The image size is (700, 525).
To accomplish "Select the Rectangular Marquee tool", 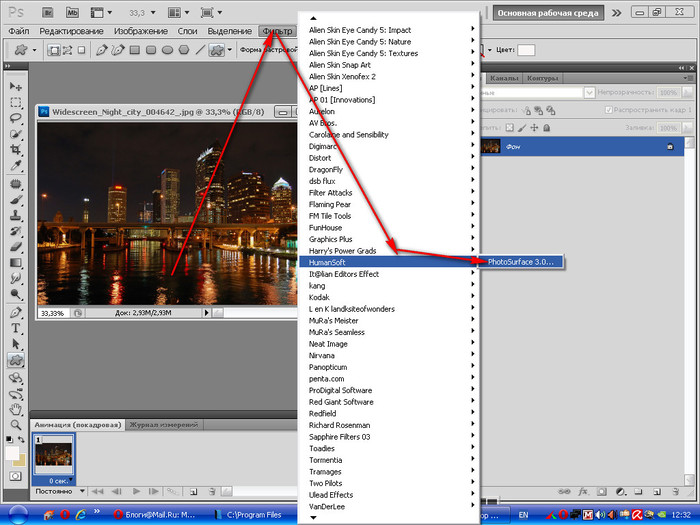I will [x=16, y=102].
